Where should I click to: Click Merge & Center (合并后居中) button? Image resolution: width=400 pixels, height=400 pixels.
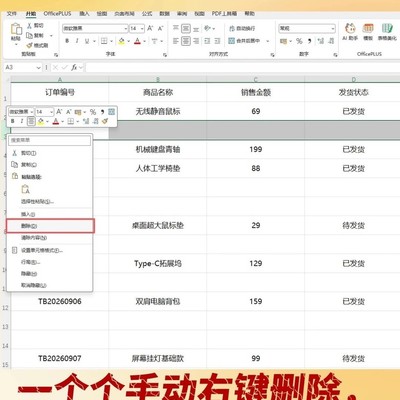coord(244,41)
